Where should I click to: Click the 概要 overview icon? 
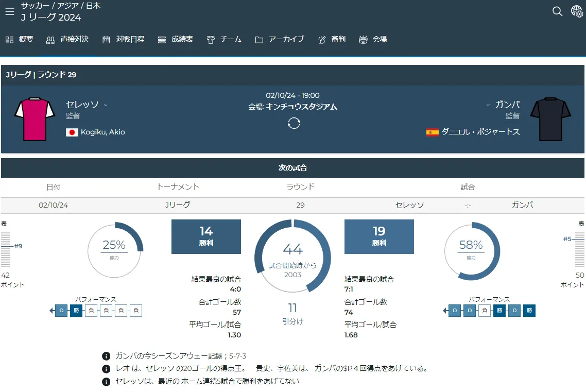point(9,40)
